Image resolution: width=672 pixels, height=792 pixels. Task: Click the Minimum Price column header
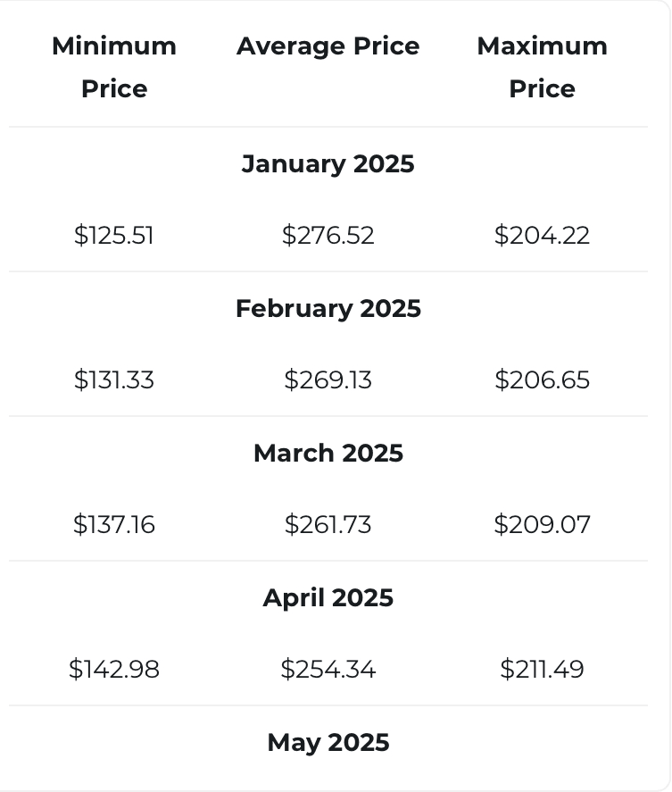114,67
